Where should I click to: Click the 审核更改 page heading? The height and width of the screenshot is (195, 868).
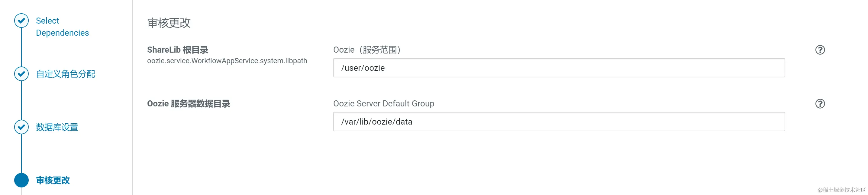point(169,23)
